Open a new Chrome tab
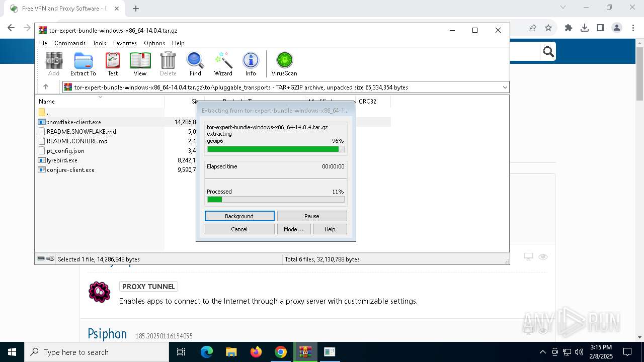This screenshot has height=362, width=644. pyautogui.click(x=136, y=9)
